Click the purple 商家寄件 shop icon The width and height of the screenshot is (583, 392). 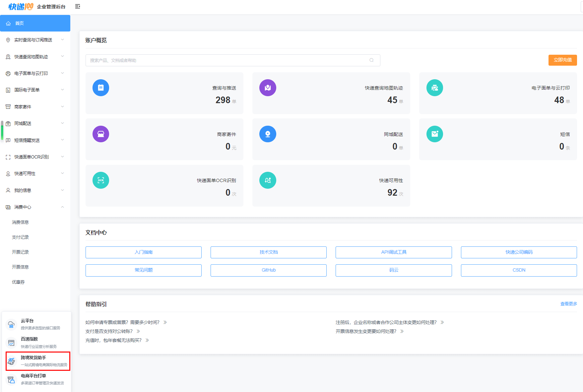pyautogui.click(x=101, y=134)
